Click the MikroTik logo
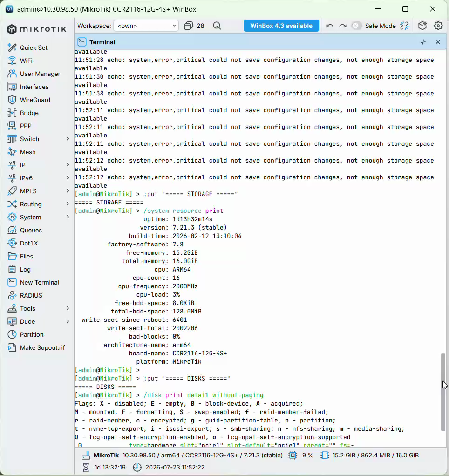The height and width of the screenshot is (476, 449). point(36,29)
